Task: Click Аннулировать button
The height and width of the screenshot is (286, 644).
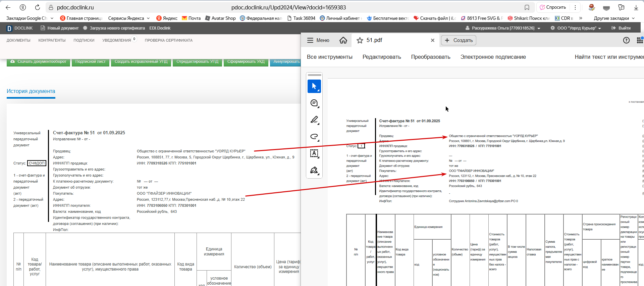Action: point(285,62)
